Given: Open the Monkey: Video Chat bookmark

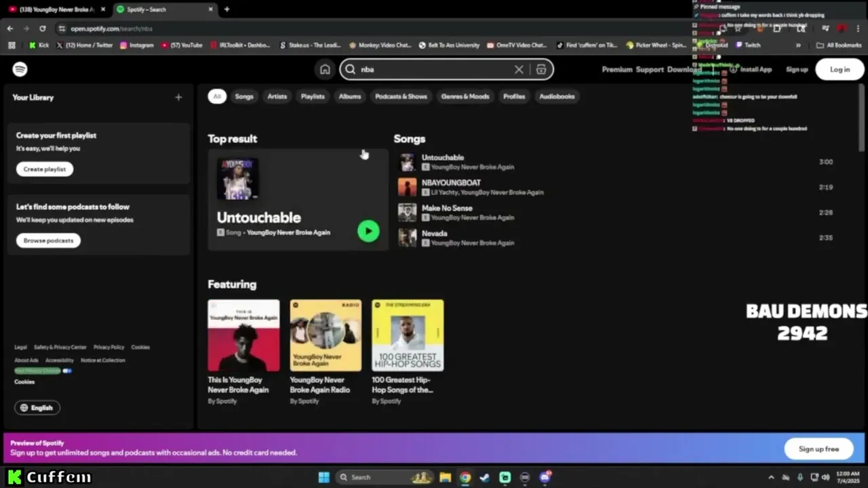Looking at the screenshot, I should point(380,45).
